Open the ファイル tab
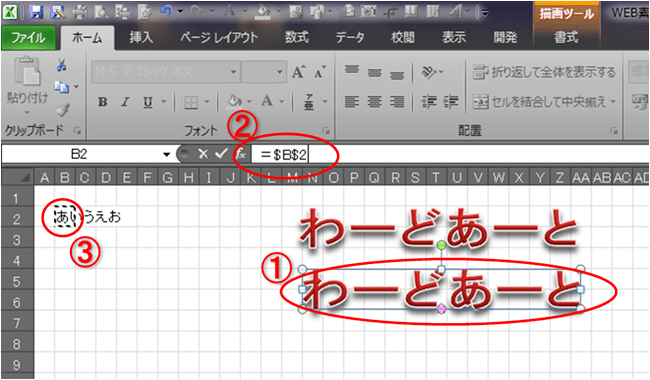This screenshot has width=650, height=380. (28, 38)
